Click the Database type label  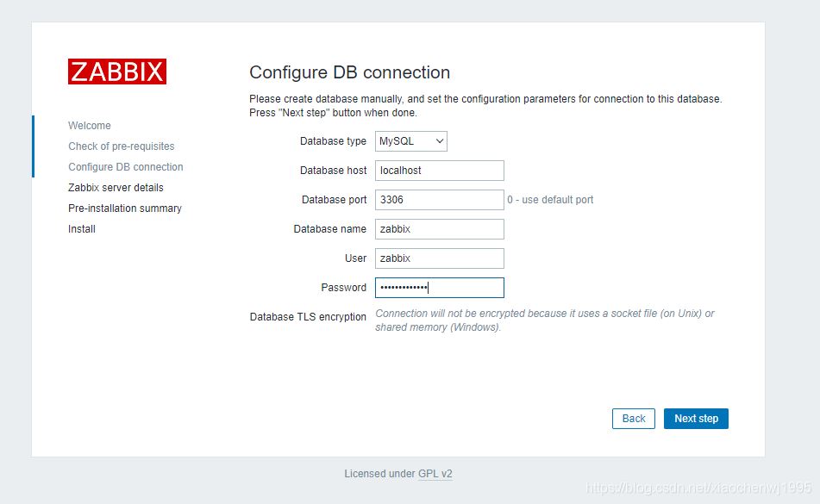click(x=333, y=141)
